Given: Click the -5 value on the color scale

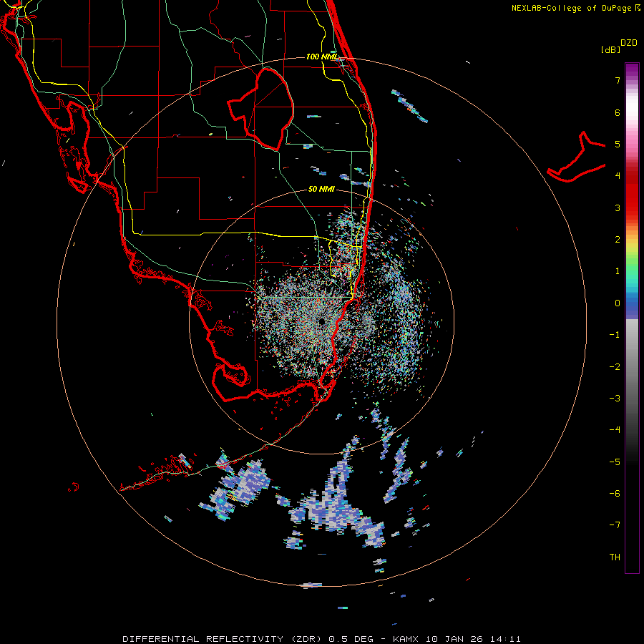Looking at the screenshot, I should pos(615,462).
